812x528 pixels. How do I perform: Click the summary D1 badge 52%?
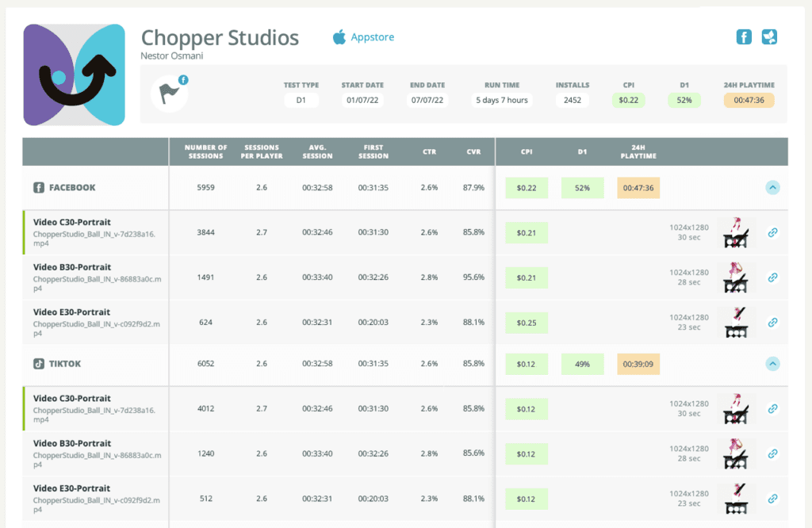pos(684,100)
